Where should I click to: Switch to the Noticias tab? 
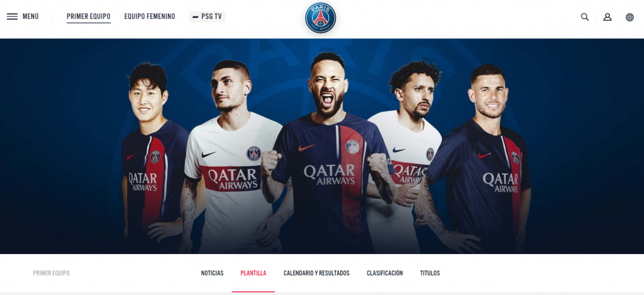click(x=212, y=273)
